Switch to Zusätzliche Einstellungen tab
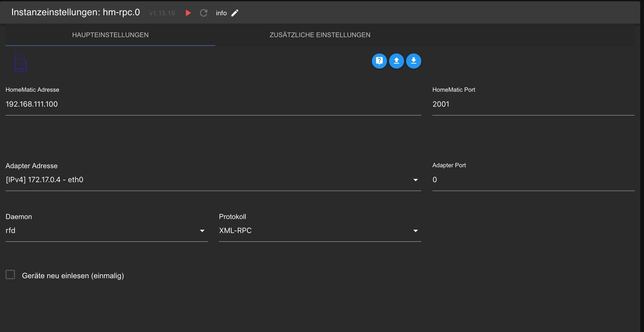Screen dimensions: 644x332 click(x=320, y=35)
